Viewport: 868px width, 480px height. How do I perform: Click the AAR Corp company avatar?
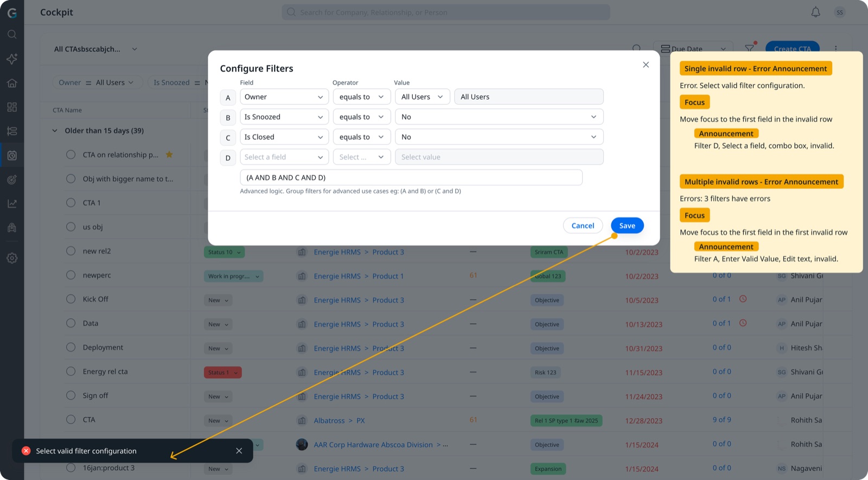coord(302,444)
